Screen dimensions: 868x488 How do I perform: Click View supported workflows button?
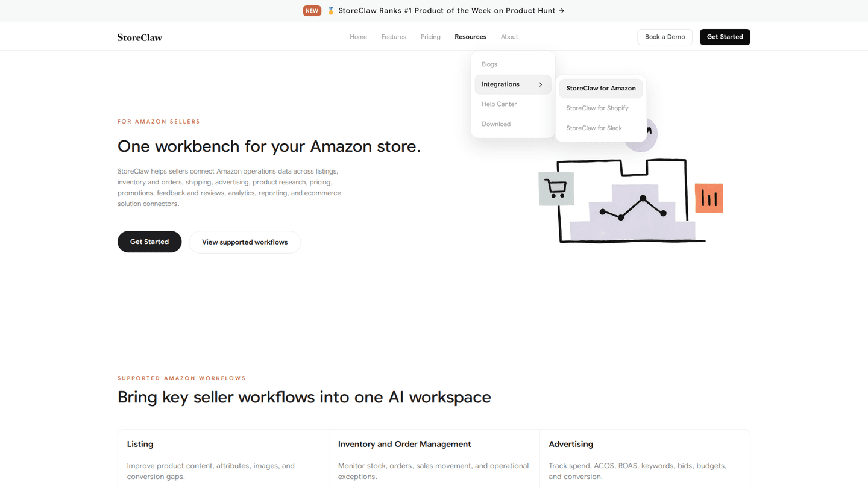click(x=245, y=242)
